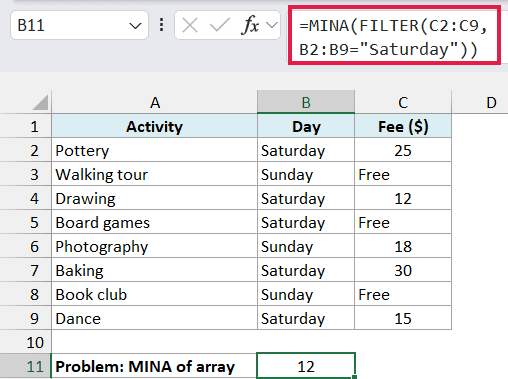508x379 pixels.
Task: Select the Drawing cell
Action: (155, 198)
